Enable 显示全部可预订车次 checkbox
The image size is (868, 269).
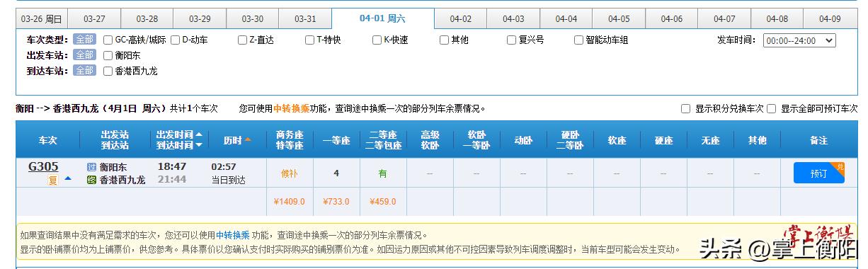(772, 109)
